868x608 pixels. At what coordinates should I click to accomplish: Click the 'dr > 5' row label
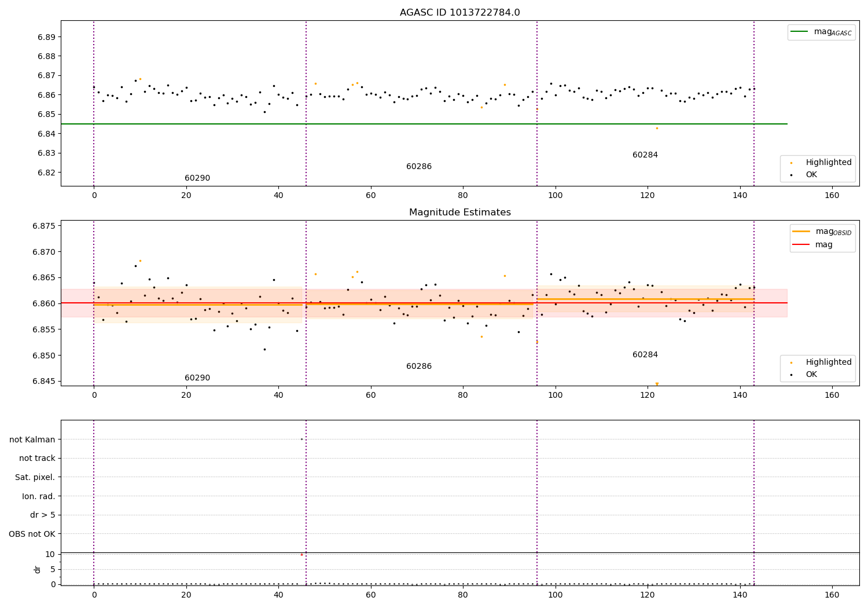[43, 515]
